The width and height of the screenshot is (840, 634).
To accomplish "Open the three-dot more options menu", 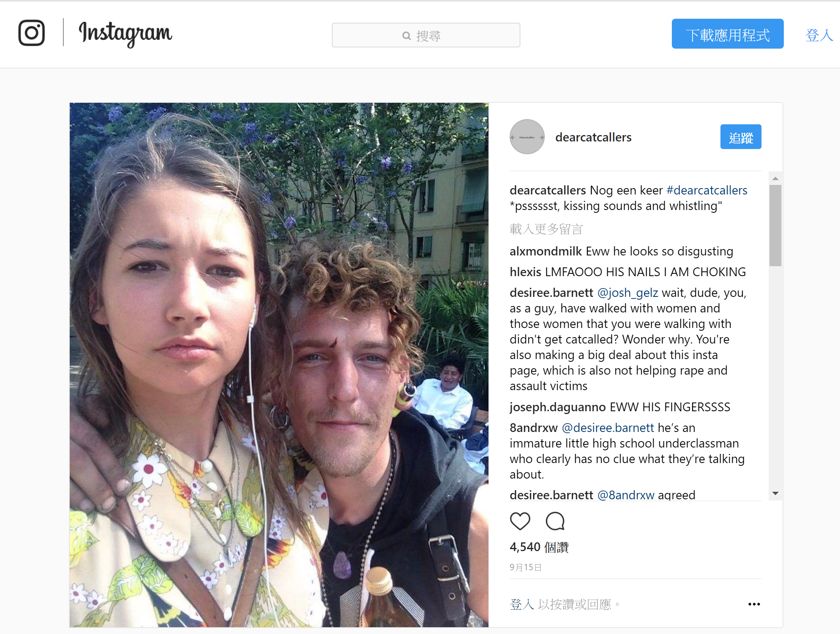I will (754, 604).
